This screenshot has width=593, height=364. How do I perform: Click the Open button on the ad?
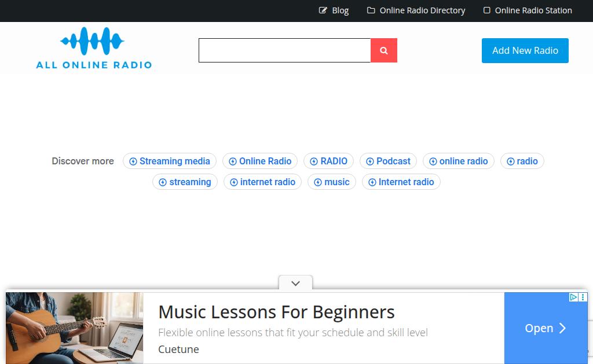pyautogui.click(x=546, y=328)
